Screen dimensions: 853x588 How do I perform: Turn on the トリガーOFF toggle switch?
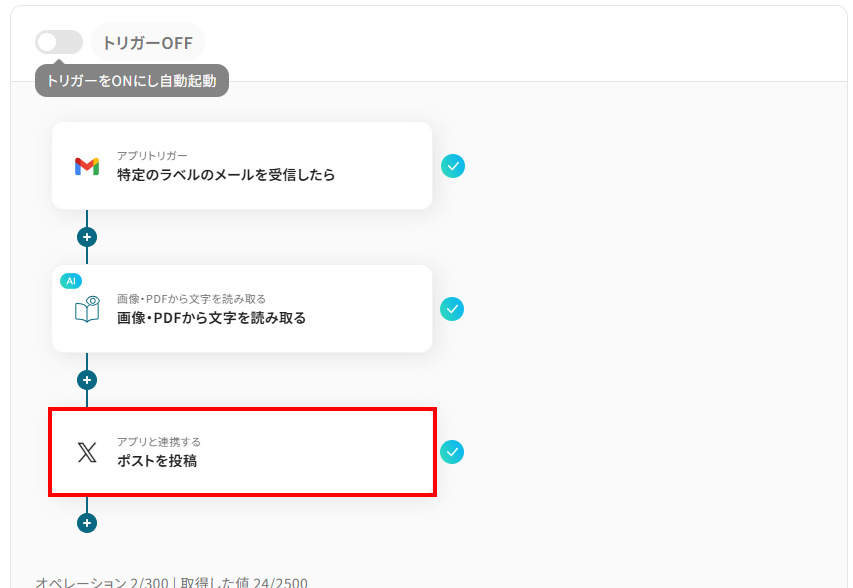coord(59,42)
